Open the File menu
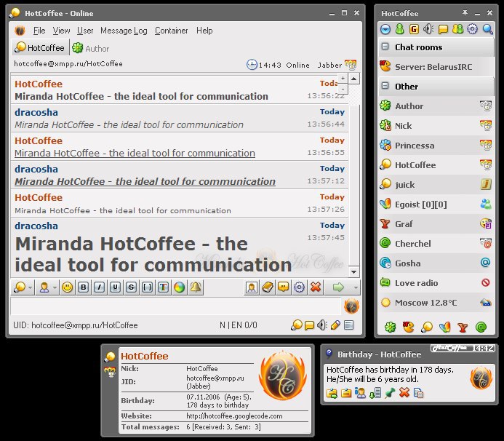Viewport: 504px width, 441px height. click(x=39, y=31)
